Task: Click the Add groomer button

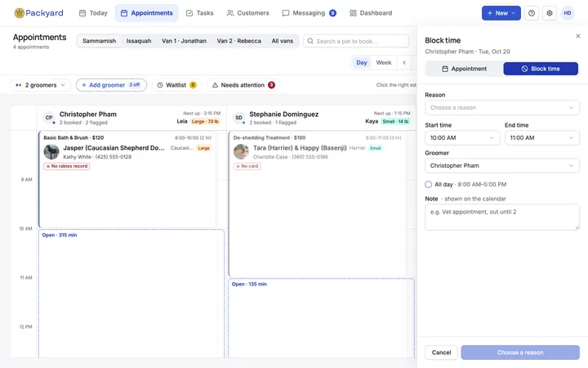Action: coord(111,85)
